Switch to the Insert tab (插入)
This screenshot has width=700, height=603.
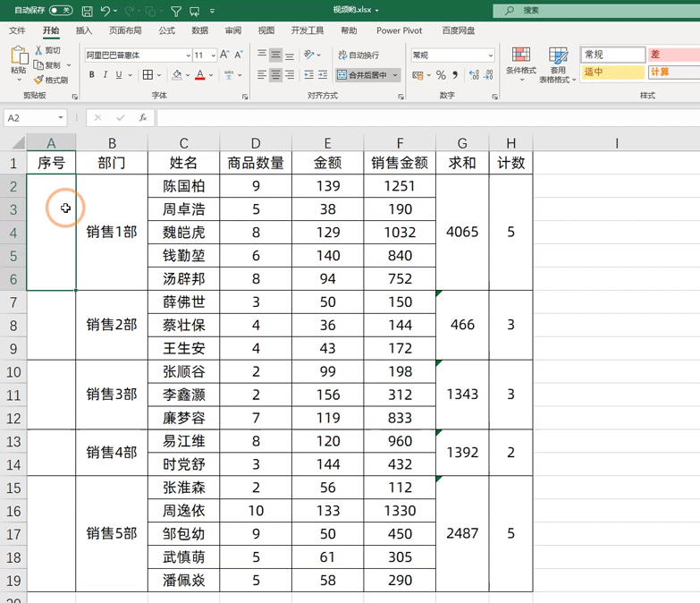[x=83, y=30]
